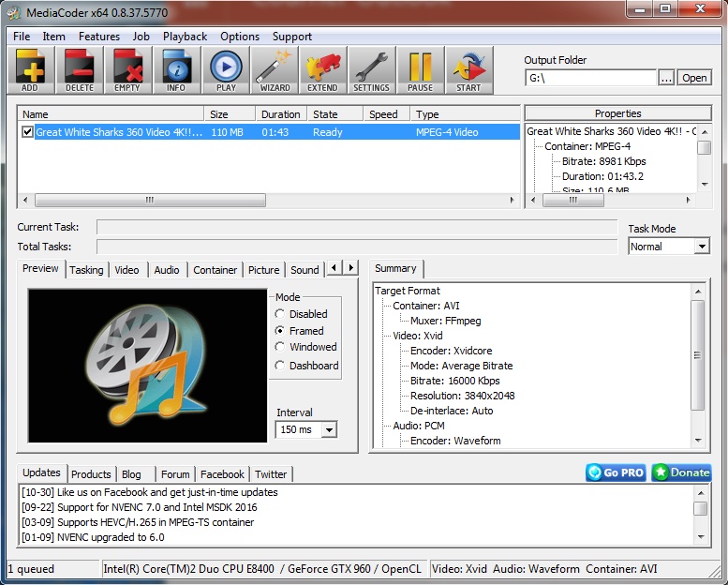Open the INFO toolbar icon

point(176,70)
